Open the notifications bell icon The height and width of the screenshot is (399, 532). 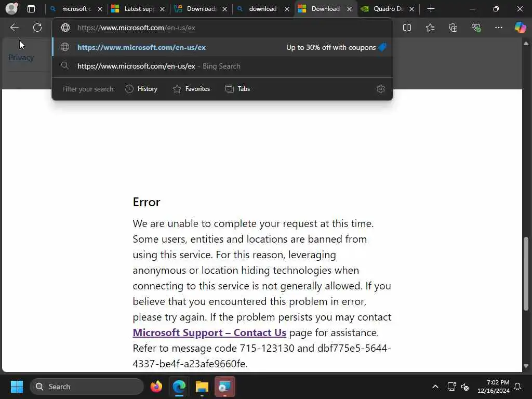point(518,387)
